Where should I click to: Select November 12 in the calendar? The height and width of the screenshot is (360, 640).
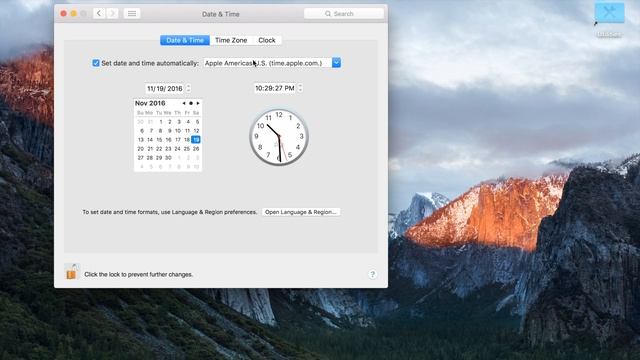(196, 131)
